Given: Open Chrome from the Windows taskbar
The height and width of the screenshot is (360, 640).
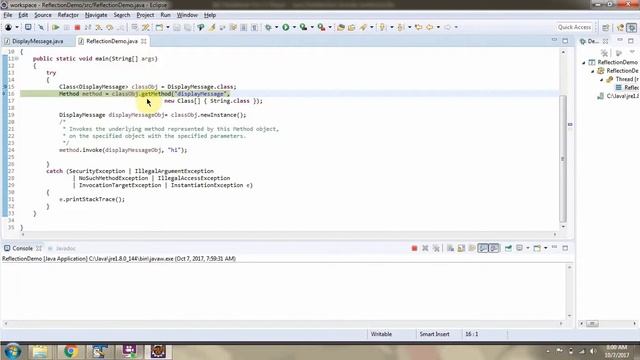Looking at the screenshot, I should point(70,351).
